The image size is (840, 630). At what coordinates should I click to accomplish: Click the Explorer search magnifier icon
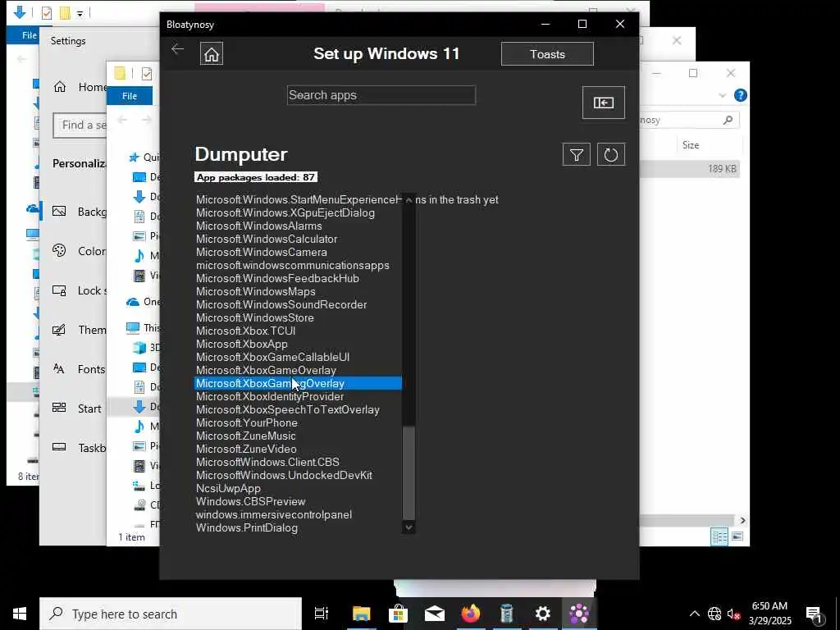click(x=728, y=120)
